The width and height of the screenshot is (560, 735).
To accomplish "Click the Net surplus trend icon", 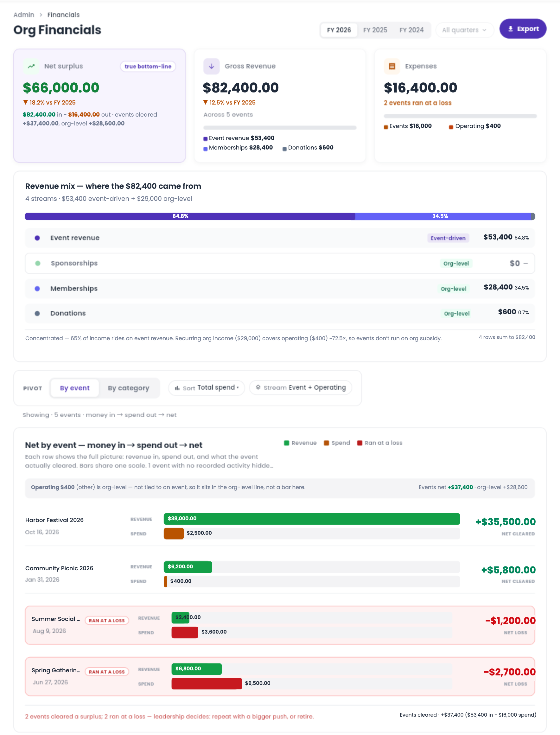I will (31, 66).
